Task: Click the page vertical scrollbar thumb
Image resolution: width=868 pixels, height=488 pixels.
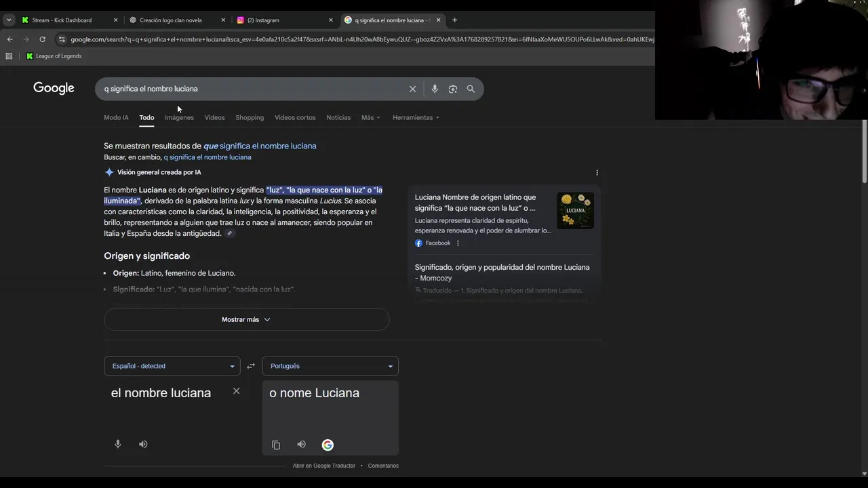Action: 864,150
